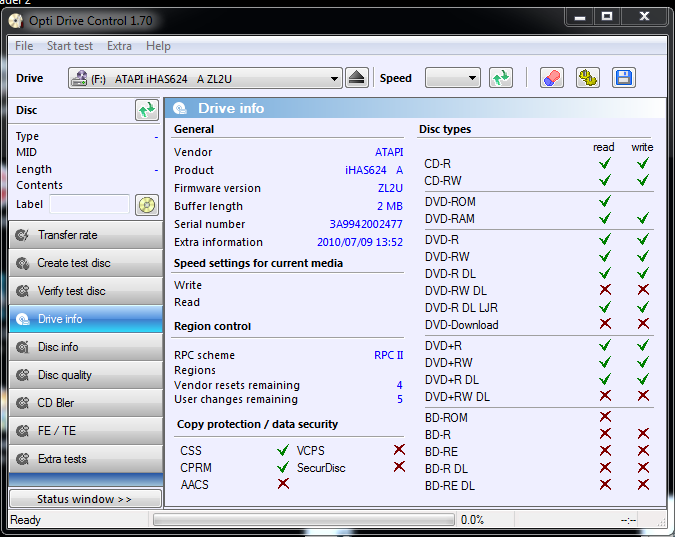Click the CD-R write check mark
This screenshot has height=537, width=675.
[643, 163]
